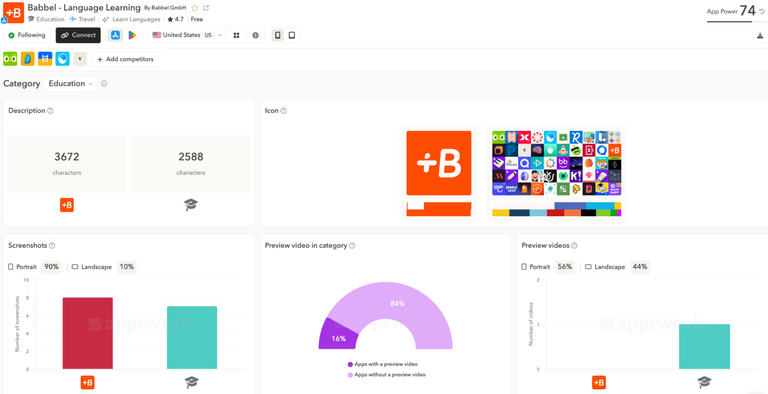Toggle legend Apps with a preview video
This screenshot has height=394, width=768.
click(x=383, y=364)
